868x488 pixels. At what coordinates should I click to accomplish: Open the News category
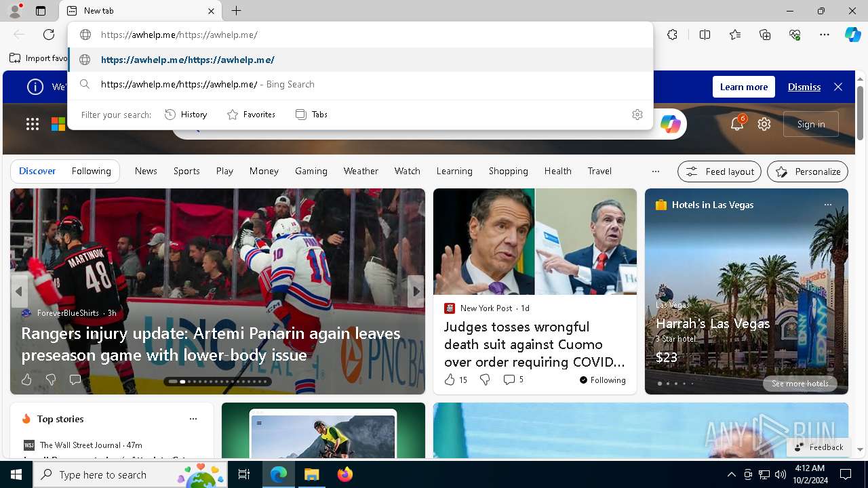pos(146,171)
